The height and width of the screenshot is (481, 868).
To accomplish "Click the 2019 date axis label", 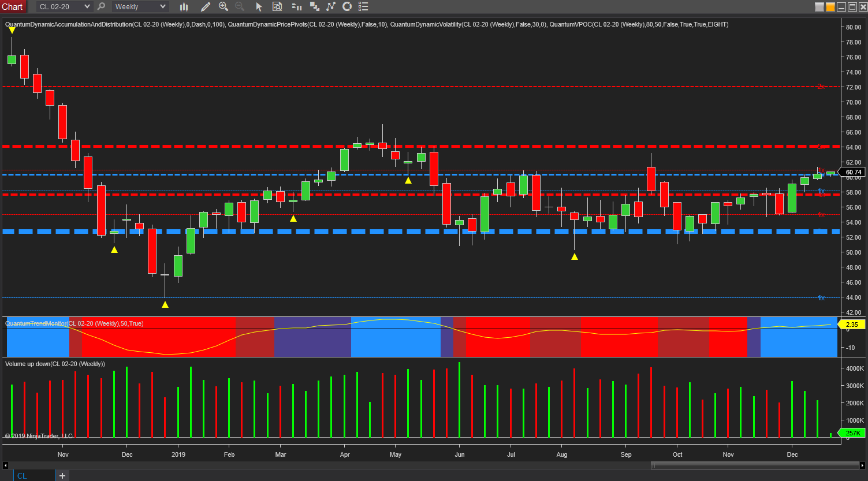I will (x=178, y=454).
